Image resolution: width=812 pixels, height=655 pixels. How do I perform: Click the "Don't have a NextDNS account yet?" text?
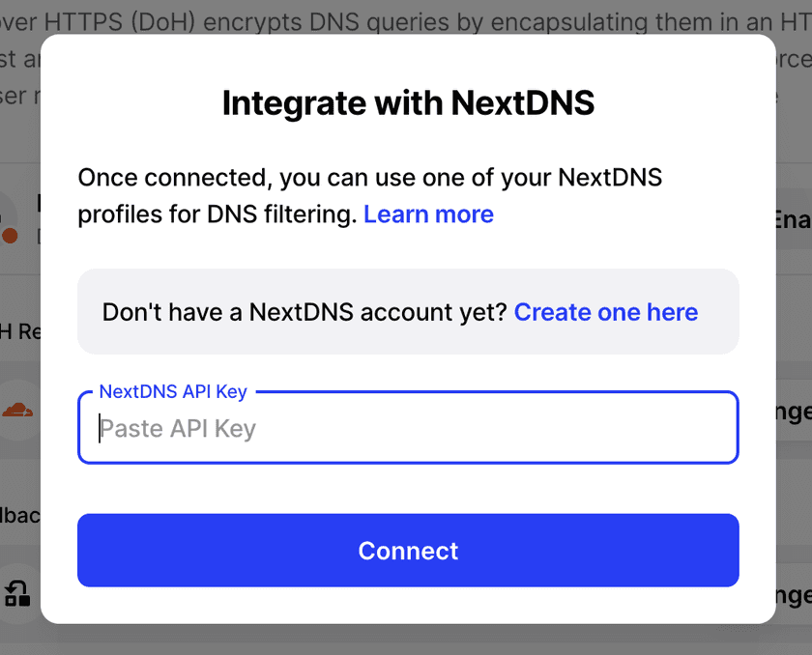tap(304, 312)
